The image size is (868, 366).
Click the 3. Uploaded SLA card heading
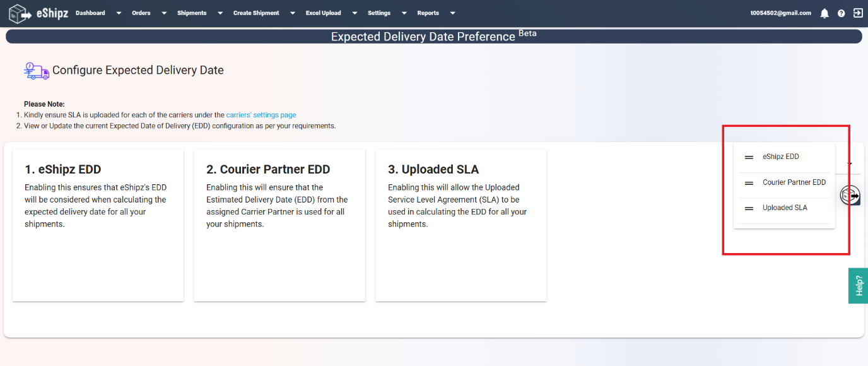pyautogui.click(x=433, y=169)
